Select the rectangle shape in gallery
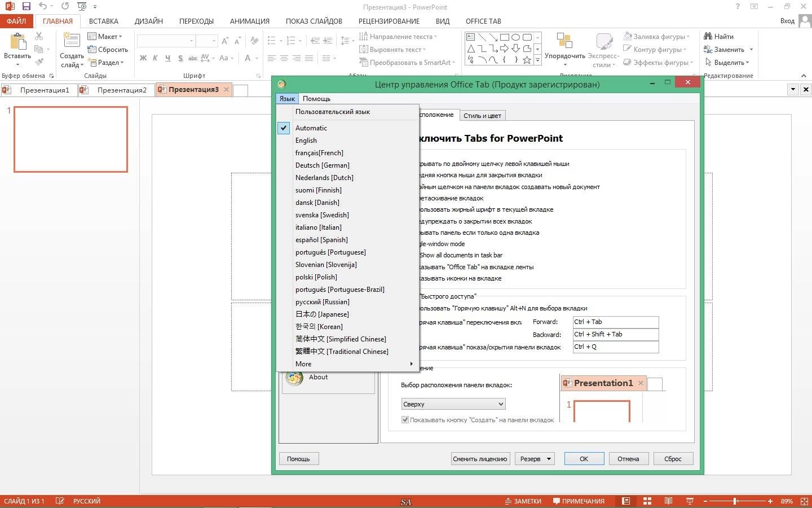This screenshot has height=508, width=812. (x=505, y=37)
